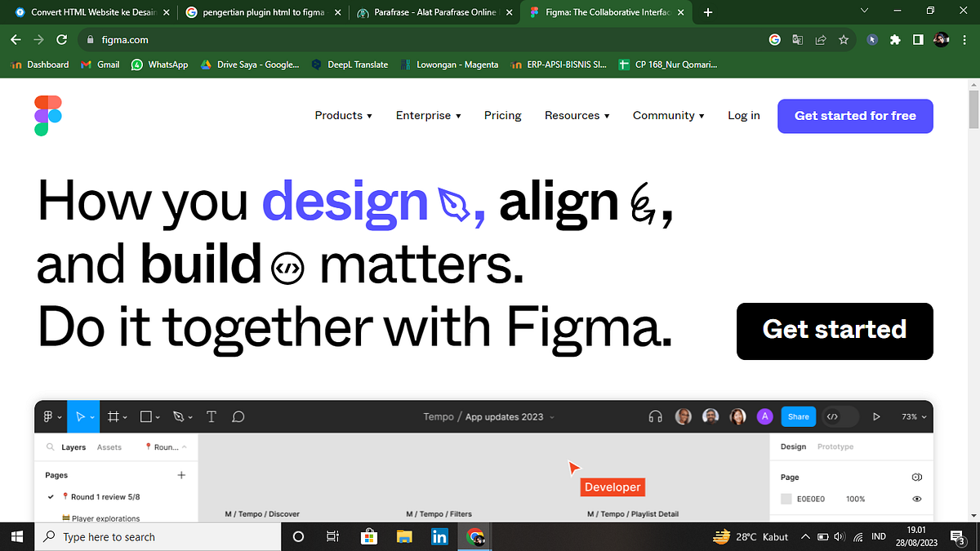This screenshot has height=551, width=980.
Task: Switch to the Prototype tab
Action: coord(835,447)
